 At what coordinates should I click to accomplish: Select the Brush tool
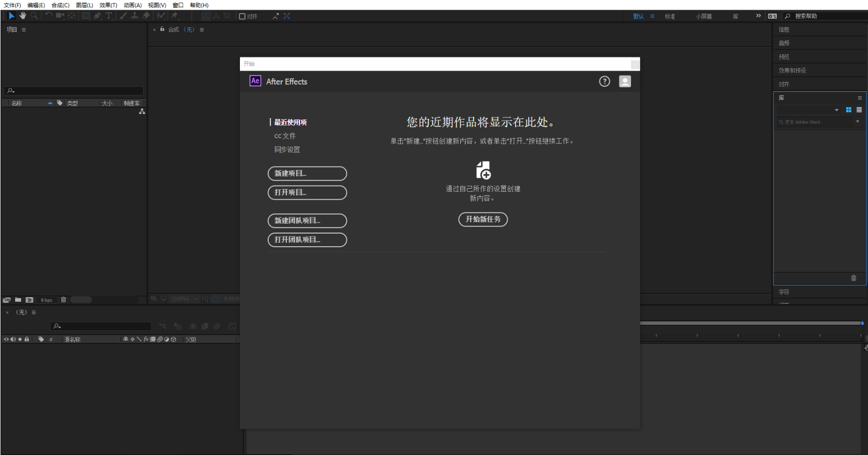pos(123,16)
